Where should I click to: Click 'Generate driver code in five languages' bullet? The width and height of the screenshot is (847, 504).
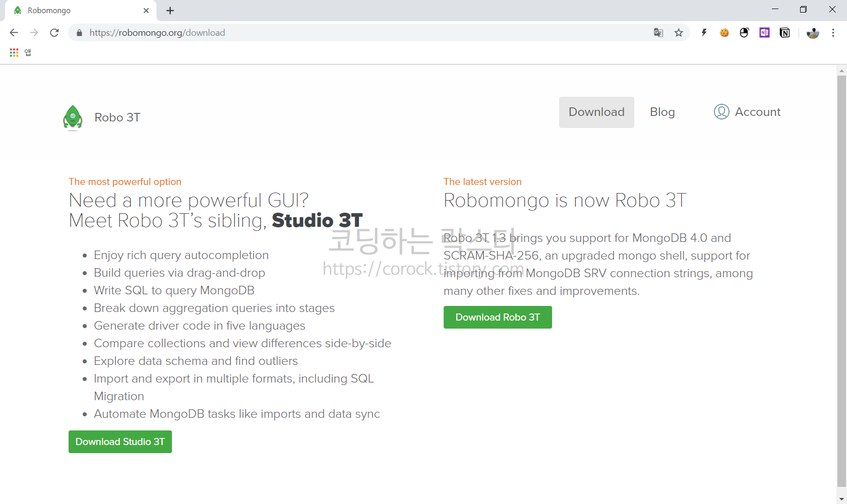[200, 326]
